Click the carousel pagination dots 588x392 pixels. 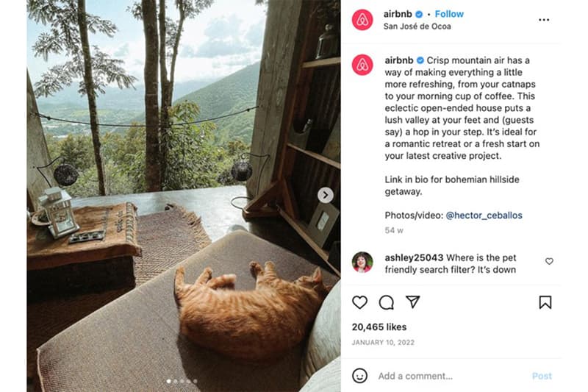pyautogui.click(x=182, y=381)
